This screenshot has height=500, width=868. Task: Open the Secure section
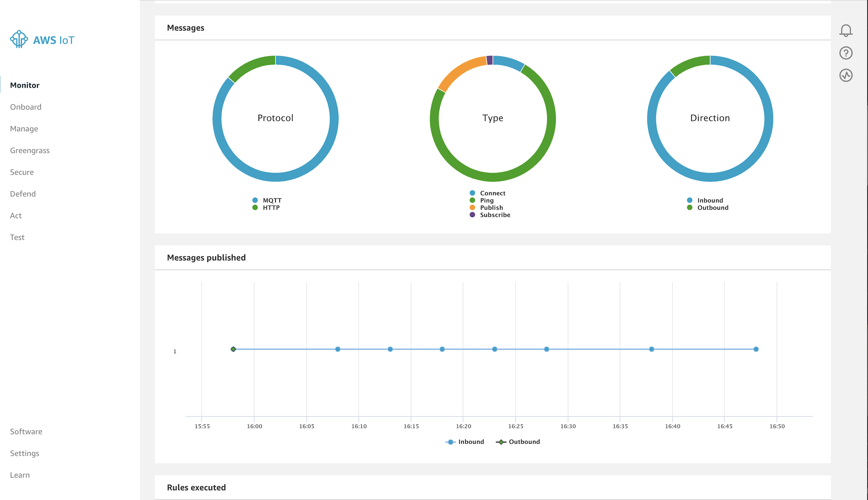pyautogui.click(x=22, y=172)
